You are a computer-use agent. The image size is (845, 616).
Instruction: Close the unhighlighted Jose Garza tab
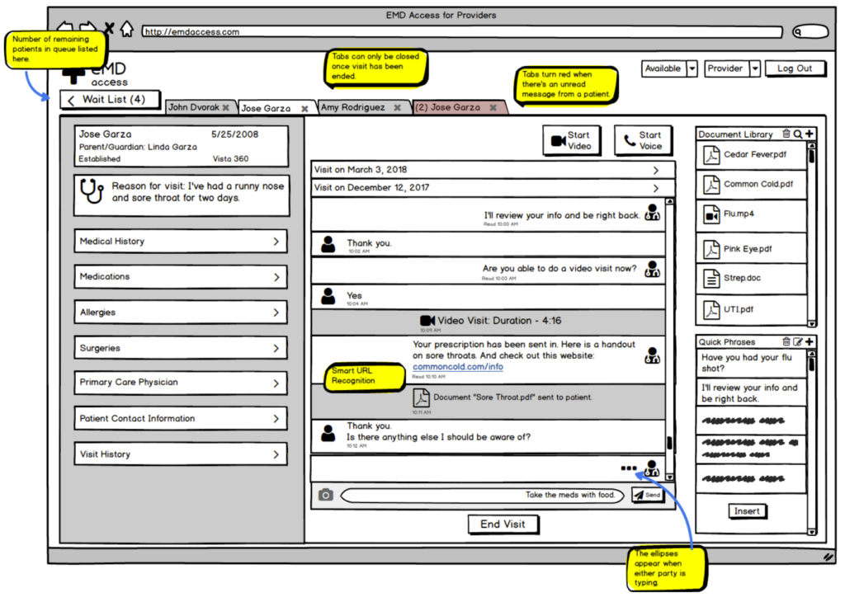coord(304,109)
